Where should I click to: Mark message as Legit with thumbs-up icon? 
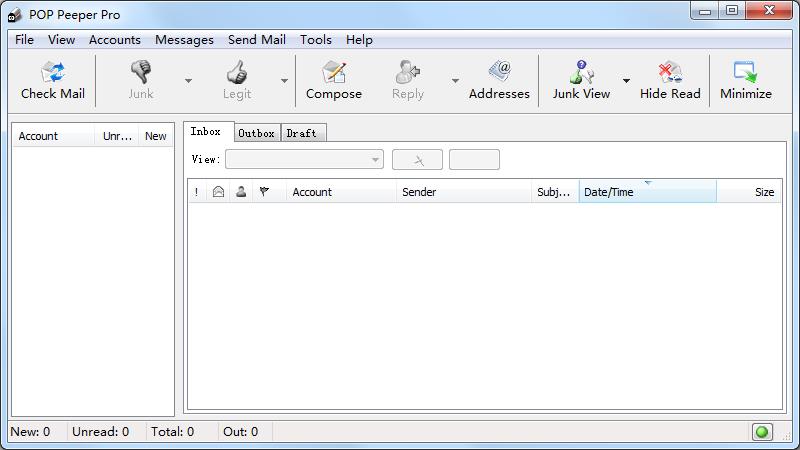pos(237,81)
